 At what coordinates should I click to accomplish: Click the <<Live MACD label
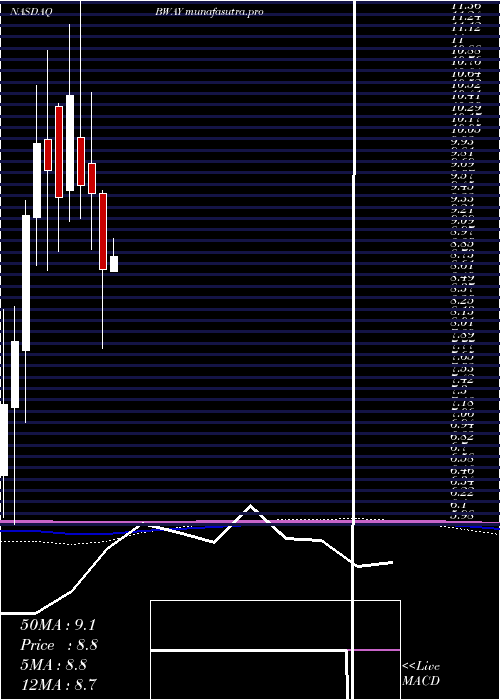(x=421, y=674)
